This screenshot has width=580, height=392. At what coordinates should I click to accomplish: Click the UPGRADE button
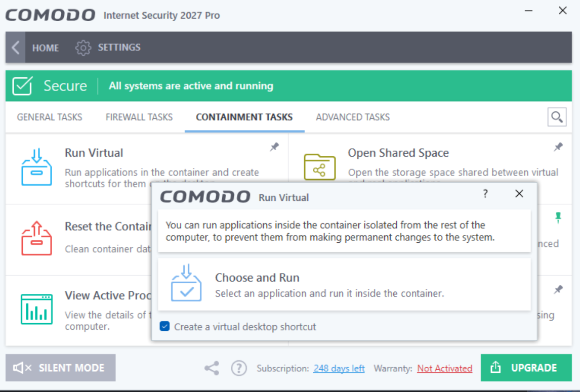526,368
